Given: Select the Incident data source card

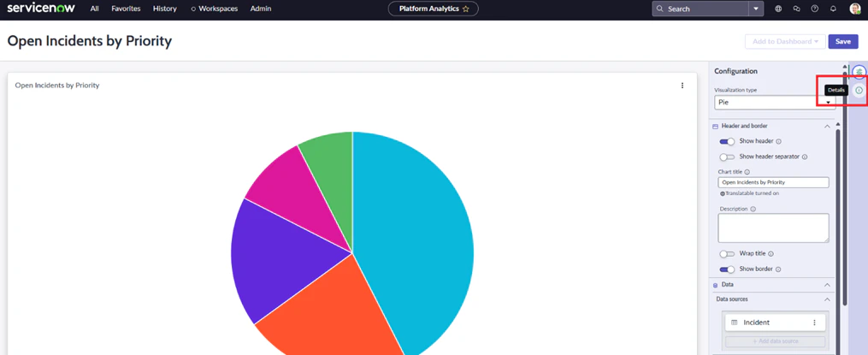Looking at the screenshot, I should point(775,322).
